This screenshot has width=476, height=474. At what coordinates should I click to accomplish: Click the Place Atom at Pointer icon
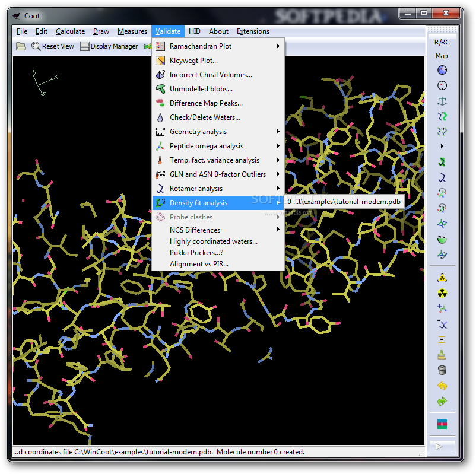442,339
